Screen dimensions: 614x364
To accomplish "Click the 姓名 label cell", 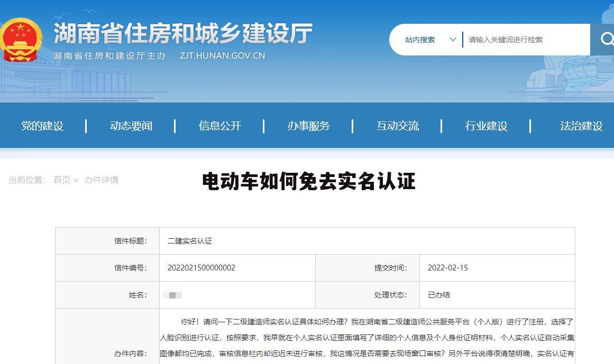I will [x=107, y=295].
